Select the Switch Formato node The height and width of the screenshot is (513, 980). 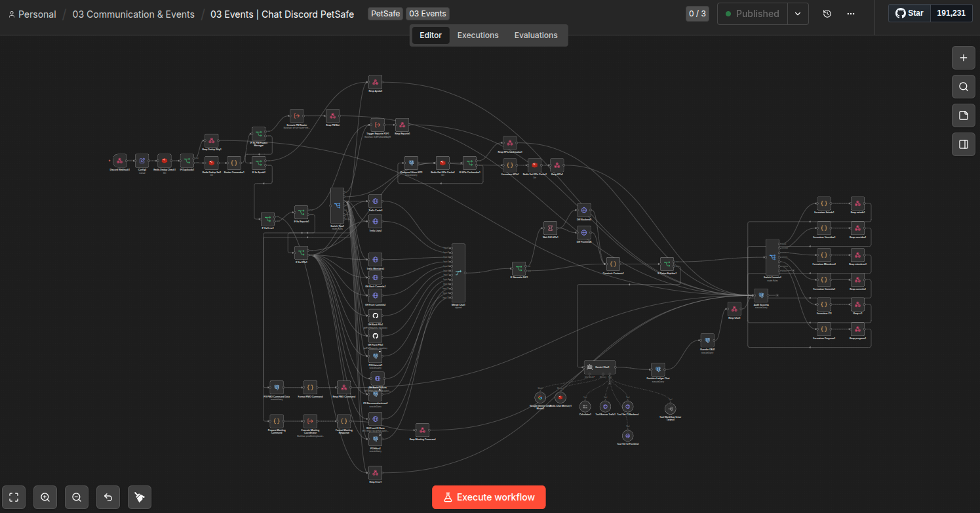coord(772,257)
